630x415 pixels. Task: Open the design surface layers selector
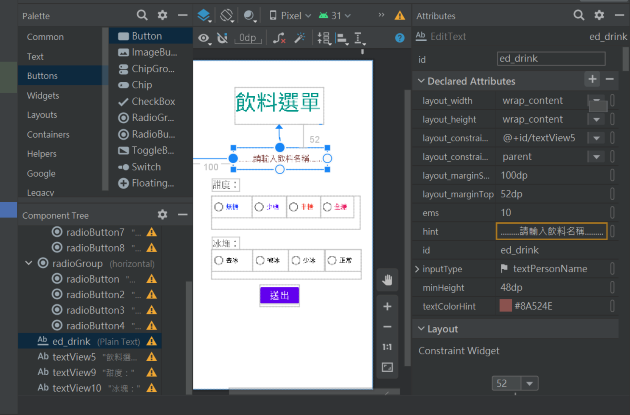[x=204, y=16]
